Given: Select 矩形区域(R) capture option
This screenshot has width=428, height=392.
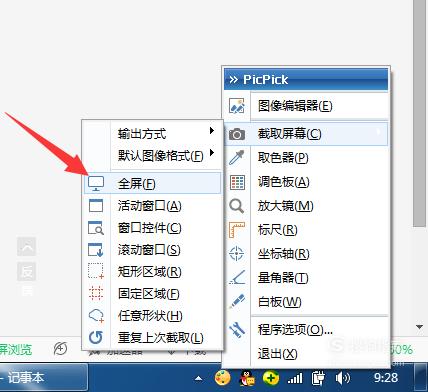Looking at the screenshot, I should [x=152, y=272].
